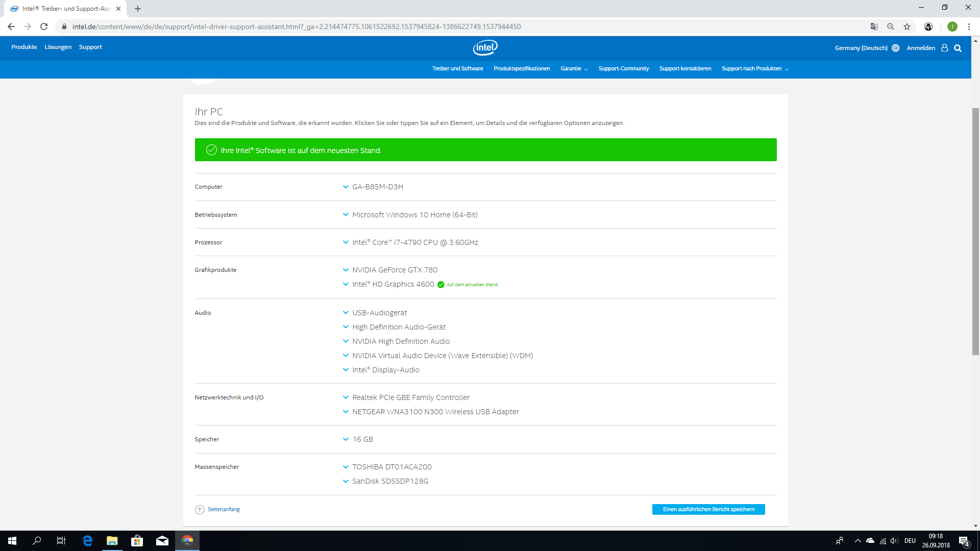Screen dimensions: 980x551
Task: Select Germany (Deutsch) region link
Action: coord(861,48)
